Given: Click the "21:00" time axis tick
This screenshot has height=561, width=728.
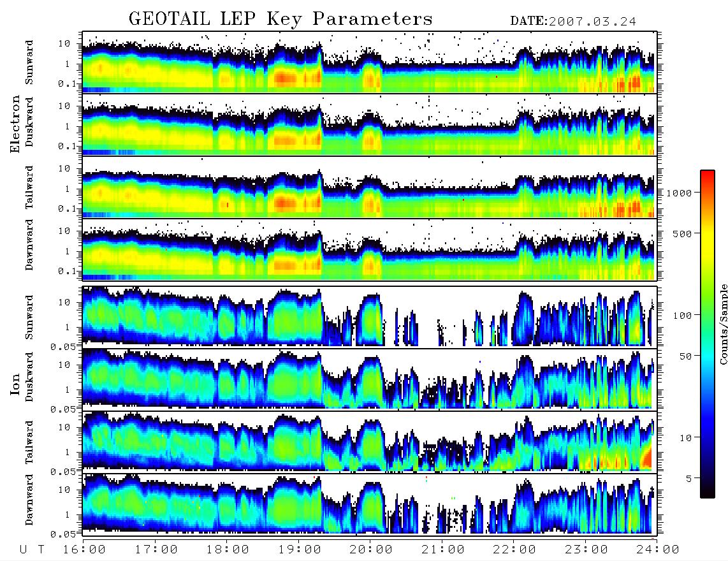Looking at the screenshot, I should click(443, 550).
